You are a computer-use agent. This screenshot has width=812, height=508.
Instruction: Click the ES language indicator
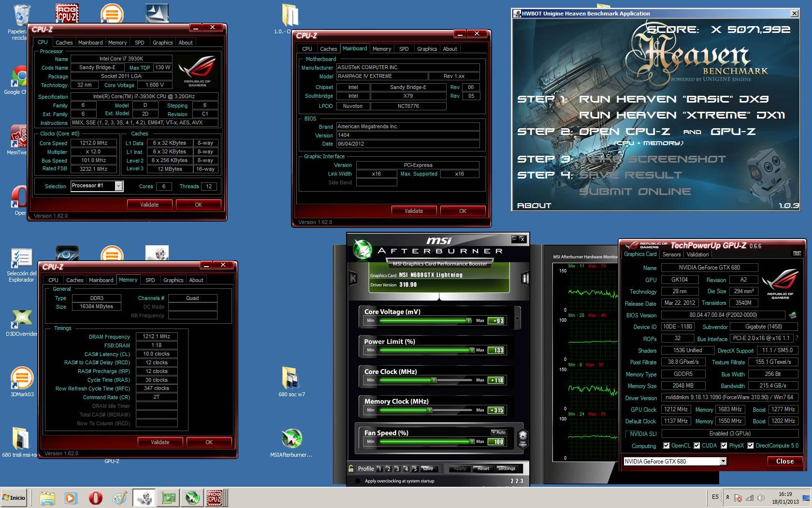(715, 497)
